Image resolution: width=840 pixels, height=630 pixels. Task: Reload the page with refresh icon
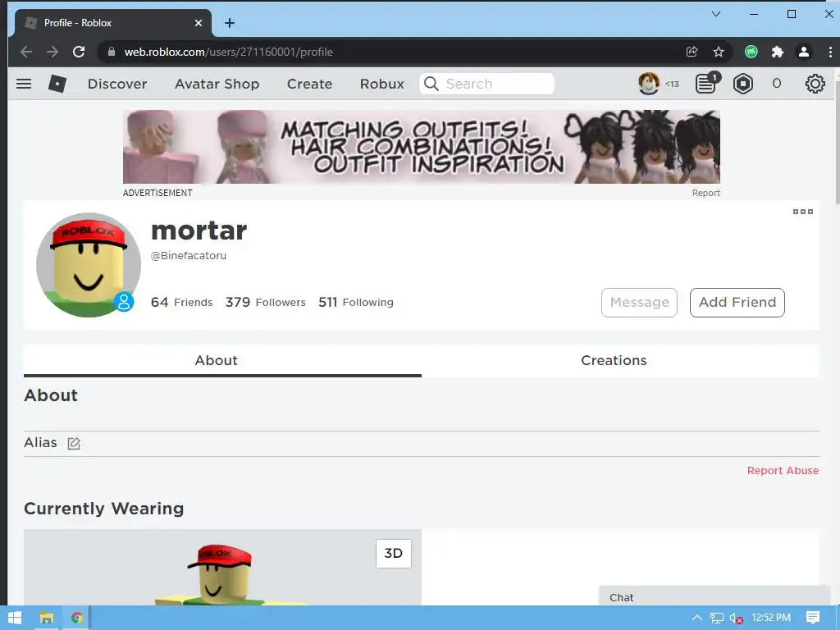[x=79, y=52]
